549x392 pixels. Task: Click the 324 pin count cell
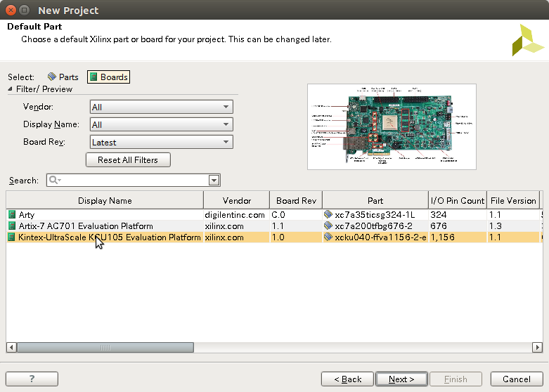click(x=458, y=214)
